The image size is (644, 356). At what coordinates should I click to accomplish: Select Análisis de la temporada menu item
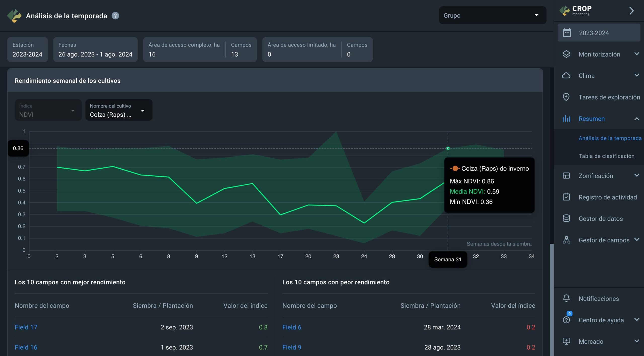click(610, 138)
